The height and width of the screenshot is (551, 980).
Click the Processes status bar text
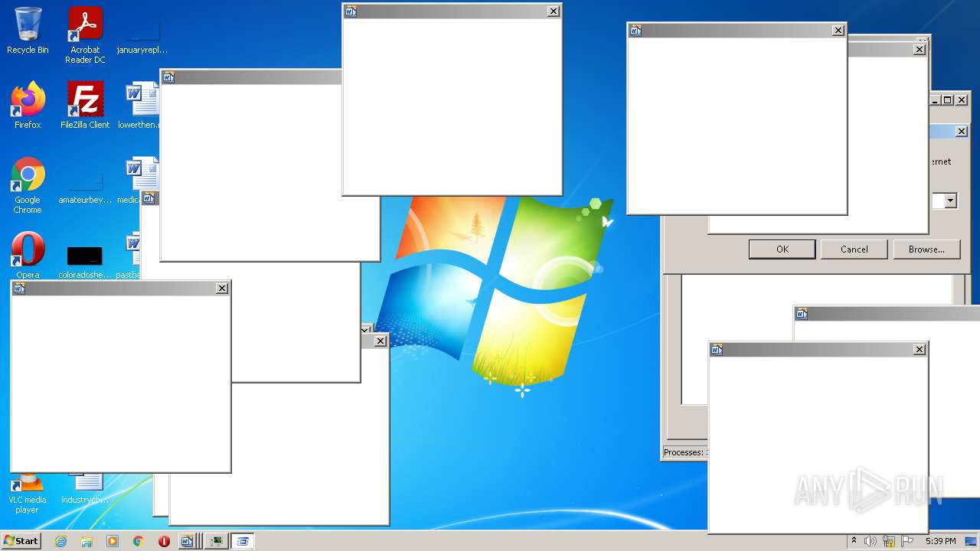684,452
